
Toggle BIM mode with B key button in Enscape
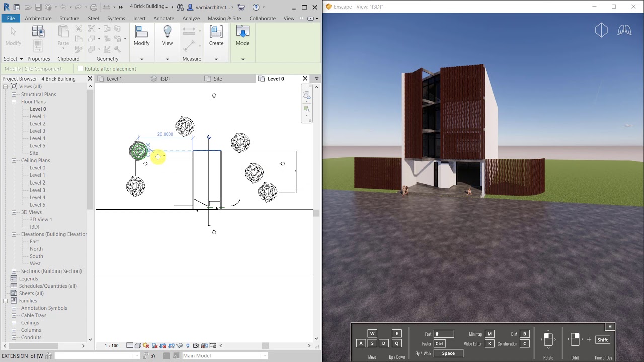coord(524,334)
